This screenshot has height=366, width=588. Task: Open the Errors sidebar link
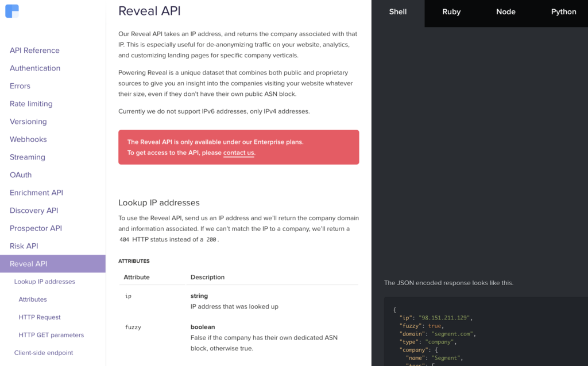coord(20,86)
